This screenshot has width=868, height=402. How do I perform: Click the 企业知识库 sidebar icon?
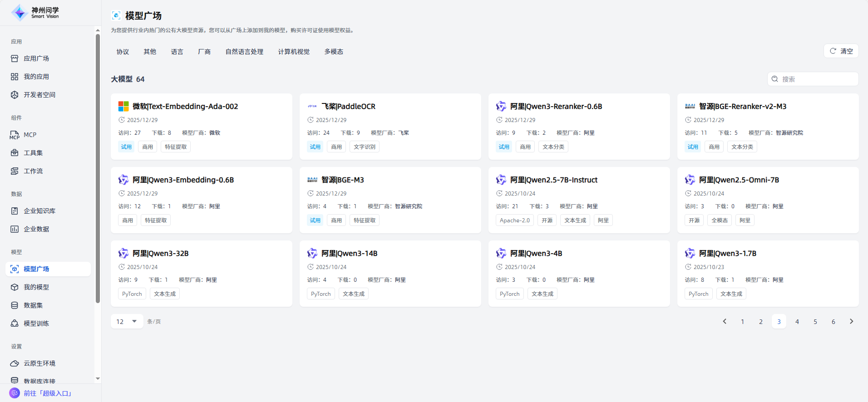[x=15, y=211]
